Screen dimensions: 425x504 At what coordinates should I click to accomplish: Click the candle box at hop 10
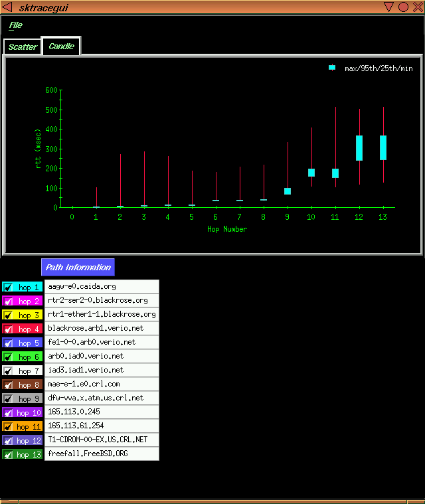[x=311, y=173]
